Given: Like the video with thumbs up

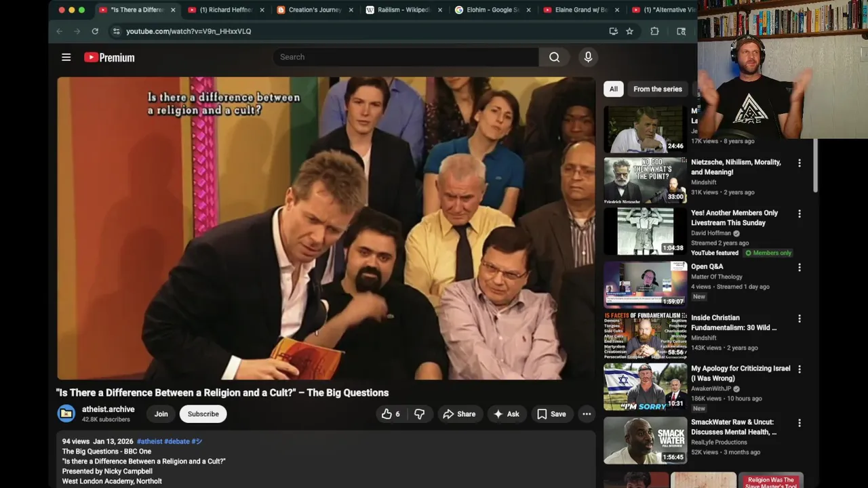Looking at the screenshot, I should pyautogui.click(x=391, y=414).
